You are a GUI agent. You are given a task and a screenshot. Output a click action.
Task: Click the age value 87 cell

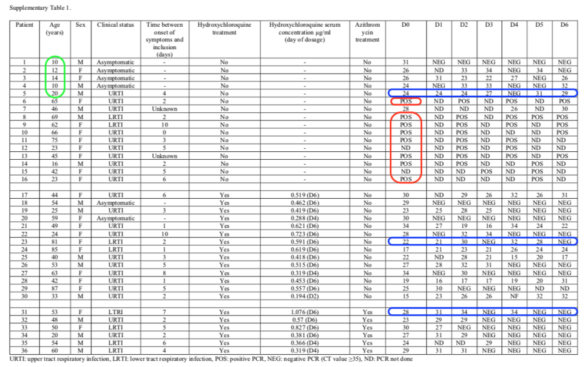[x=54, y=288]
